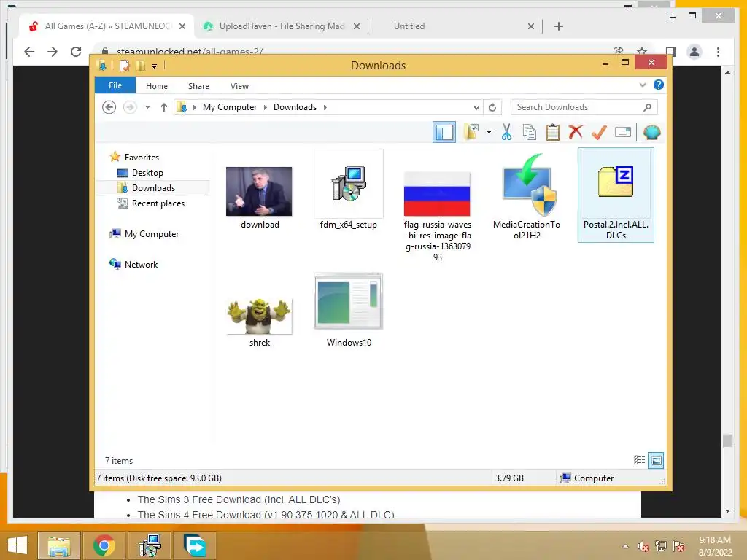Image resolution: width=747 pixels, height=560 pixels.
Task: Open the Home ribbon tab
Action: click(157, 86)
